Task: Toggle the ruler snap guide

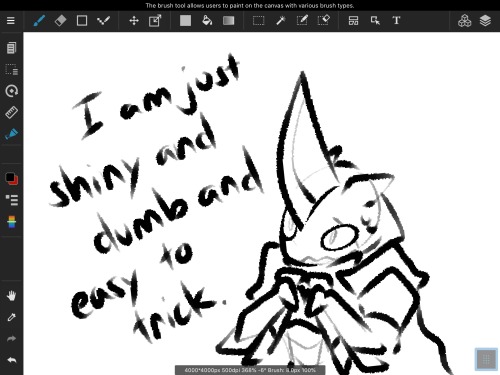Action: coord(12,112)
